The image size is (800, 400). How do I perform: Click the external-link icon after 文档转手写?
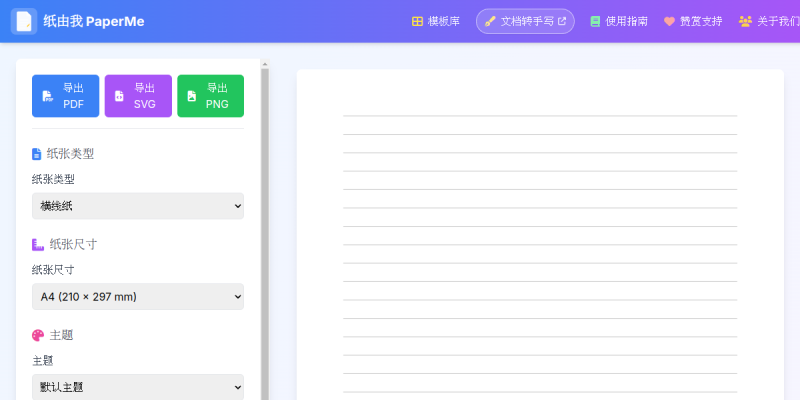click(x=562, y=21)
